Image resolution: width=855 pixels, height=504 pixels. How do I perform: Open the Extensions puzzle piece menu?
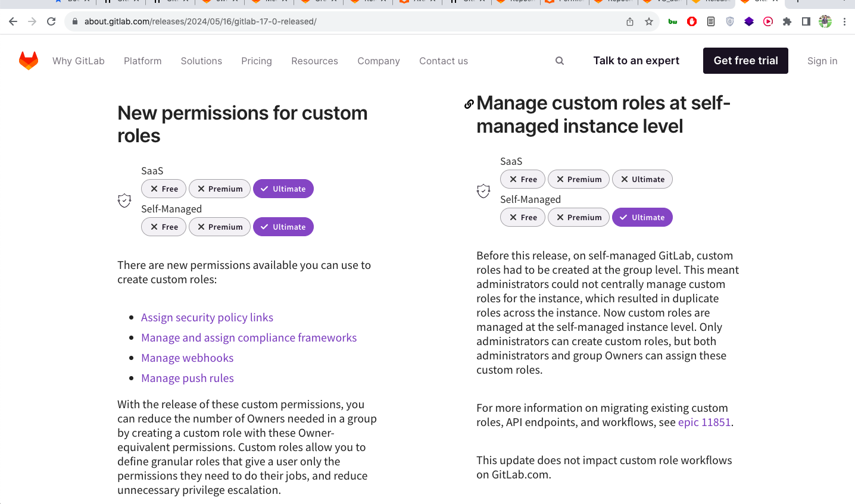coord(787,21)
